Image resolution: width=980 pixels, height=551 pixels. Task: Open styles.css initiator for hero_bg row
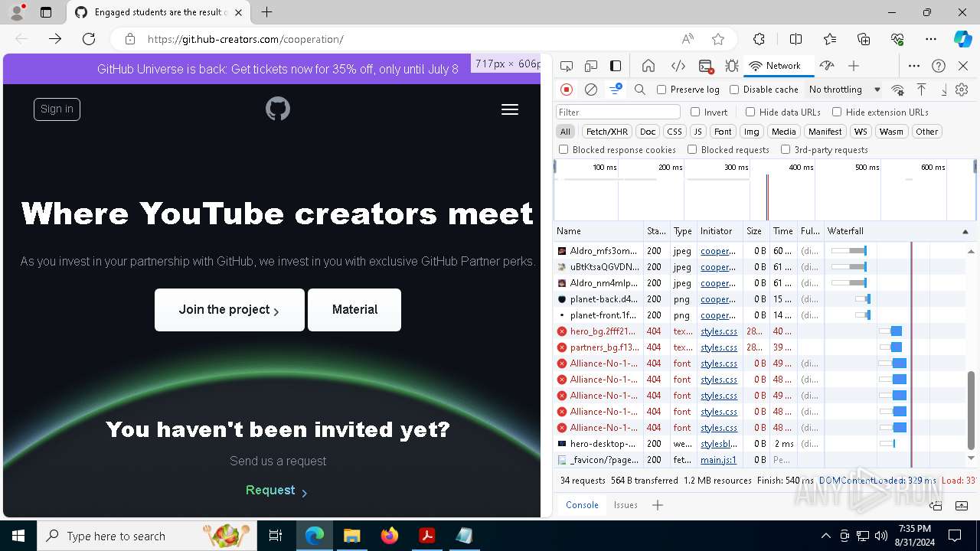tap(719, 331)
